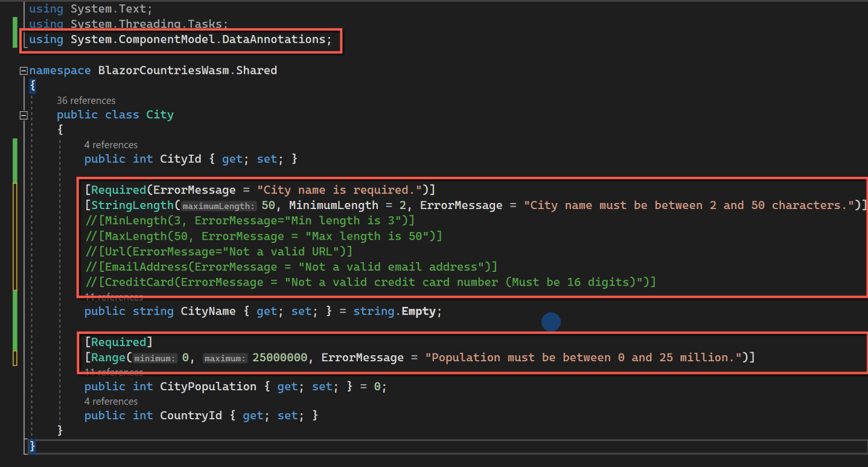The image size is (868, 467).
Task: Click the minimum inline hint in Range attribute
Action: (x=155, y=358)
